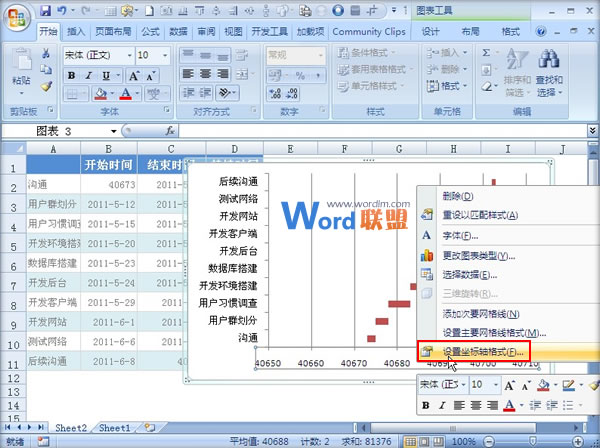Click the Help question mark icon

pos(541,31)
